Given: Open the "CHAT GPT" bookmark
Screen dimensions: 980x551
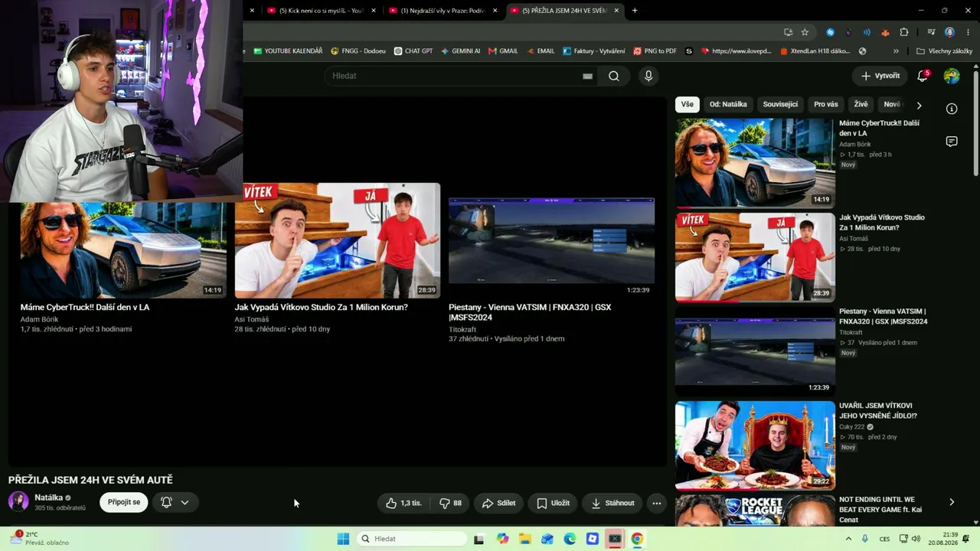Looking at the screenshot, I should 413,51.
